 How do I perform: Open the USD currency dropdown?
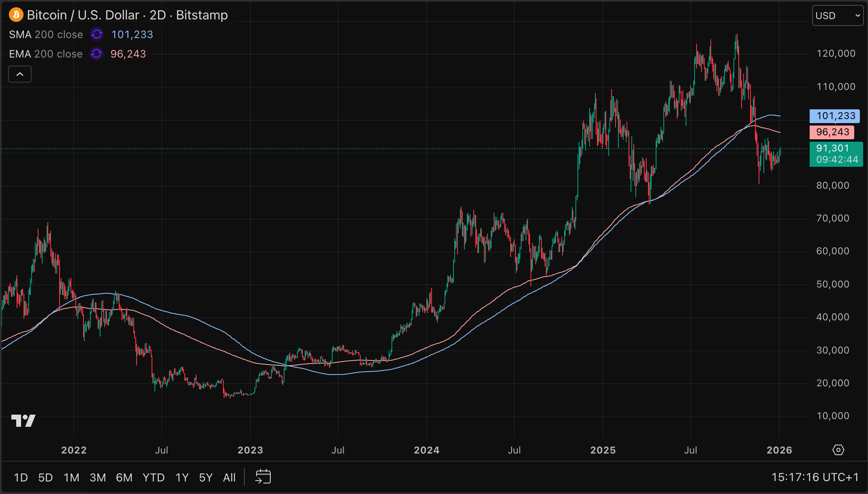pos(837,15)
